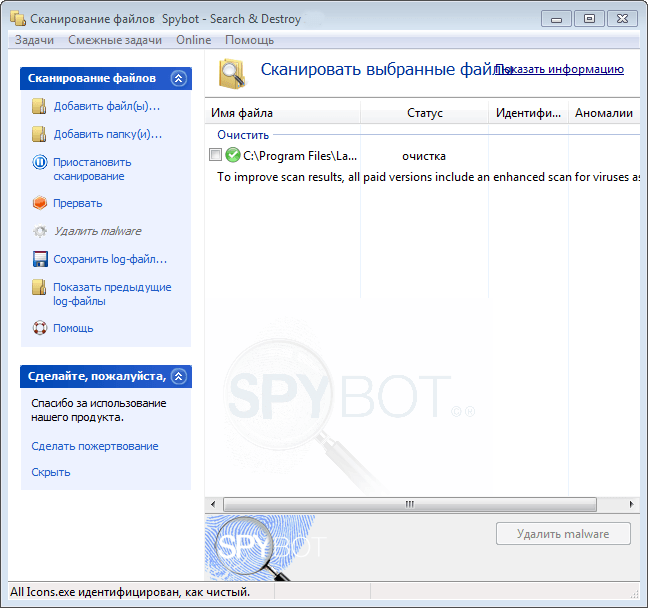Click the очистка status cell

424,156
